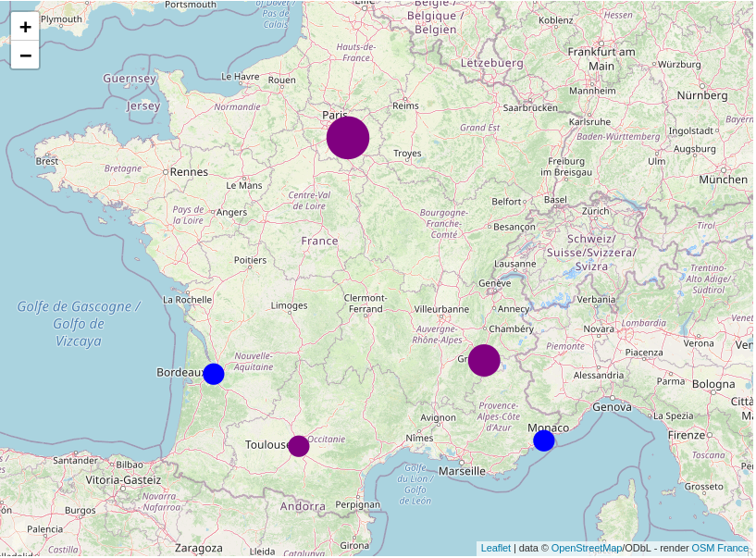Click the 'Angers' city label

(x=231, y=212)
